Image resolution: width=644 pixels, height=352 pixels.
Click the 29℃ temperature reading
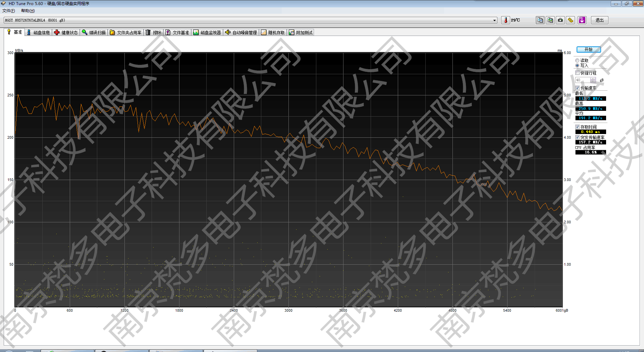coord(516,20)
